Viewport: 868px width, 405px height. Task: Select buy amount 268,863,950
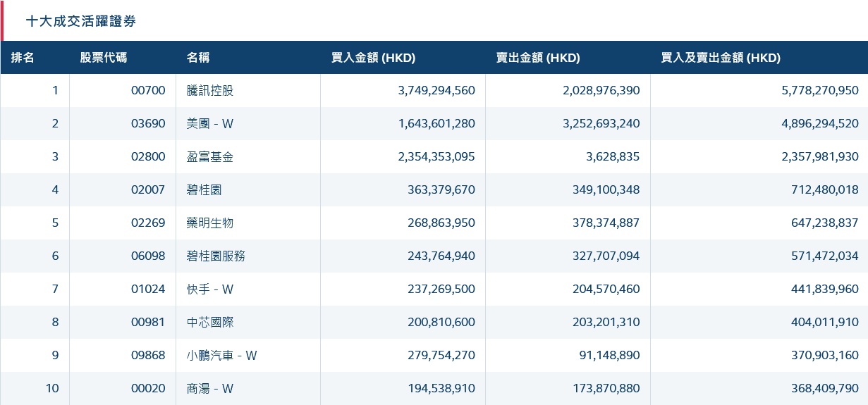pyautogui.click(x=441, y=223)
